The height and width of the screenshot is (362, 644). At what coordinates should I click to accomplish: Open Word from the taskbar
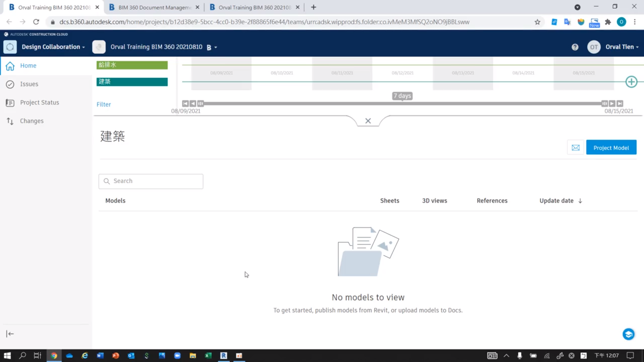pos(100,356)
